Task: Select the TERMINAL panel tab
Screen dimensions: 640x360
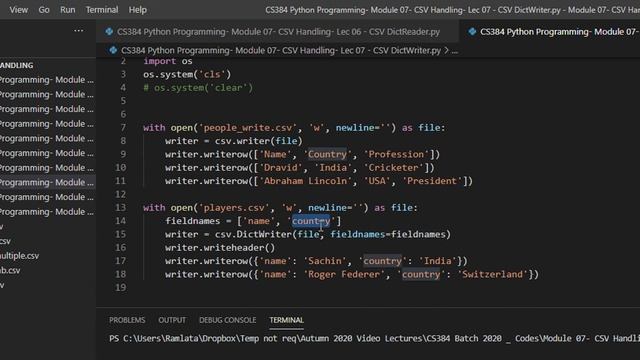Action: [286, 320]
